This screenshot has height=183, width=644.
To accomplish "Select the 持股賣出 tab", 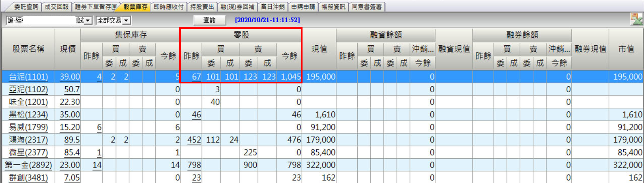I will pyautogui.click(x=202, y=7).
